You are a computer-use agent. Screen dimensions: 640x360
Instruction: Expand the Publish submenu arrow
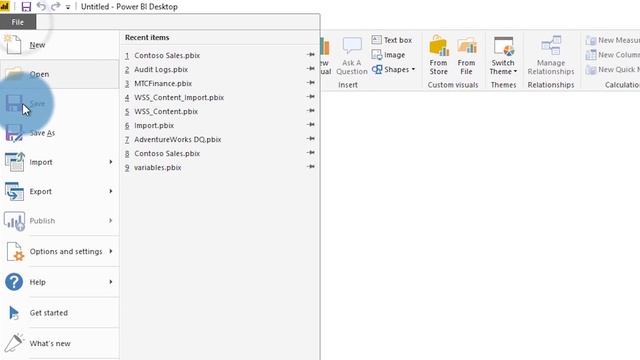click(111, 221)
